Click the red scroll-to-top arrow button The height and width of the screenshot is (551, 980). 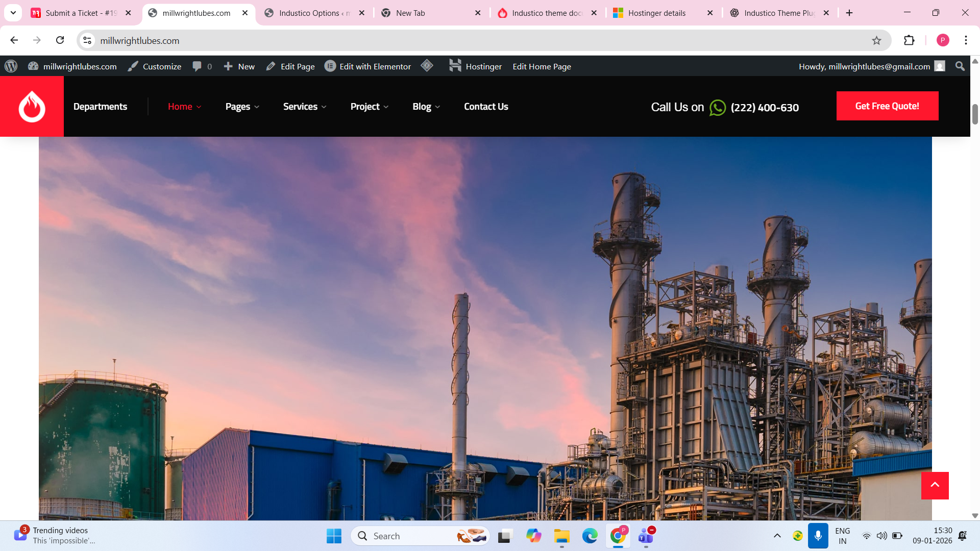pos(935,485)
